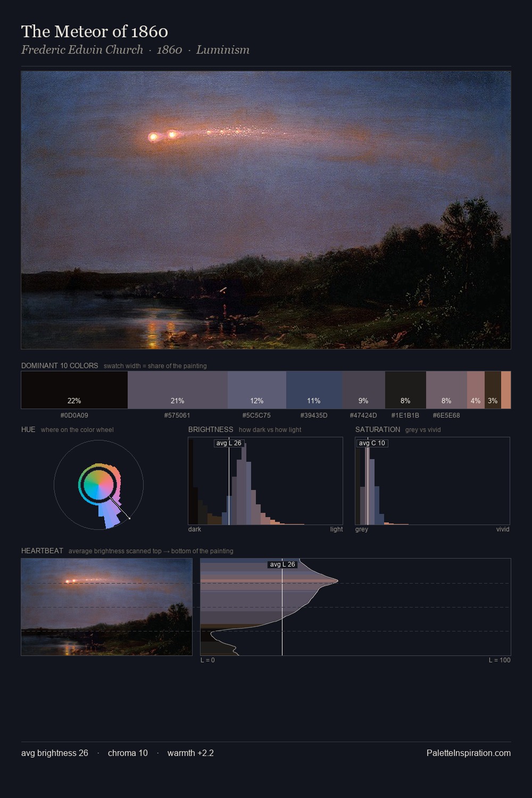Click 'warmth +2.2' in the footer

190,753
